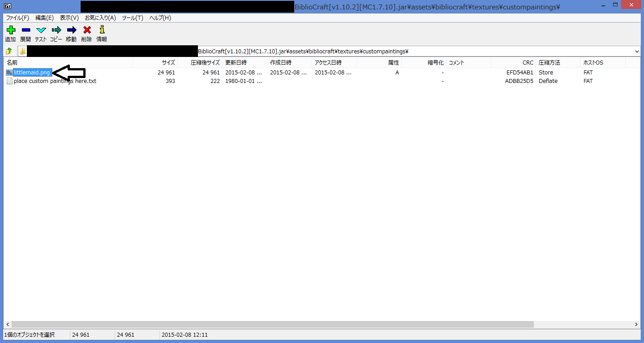Click the horizontal scrollbar thumb
The image size is (644, 343).
pyautogui.click(x=273, y=325)
